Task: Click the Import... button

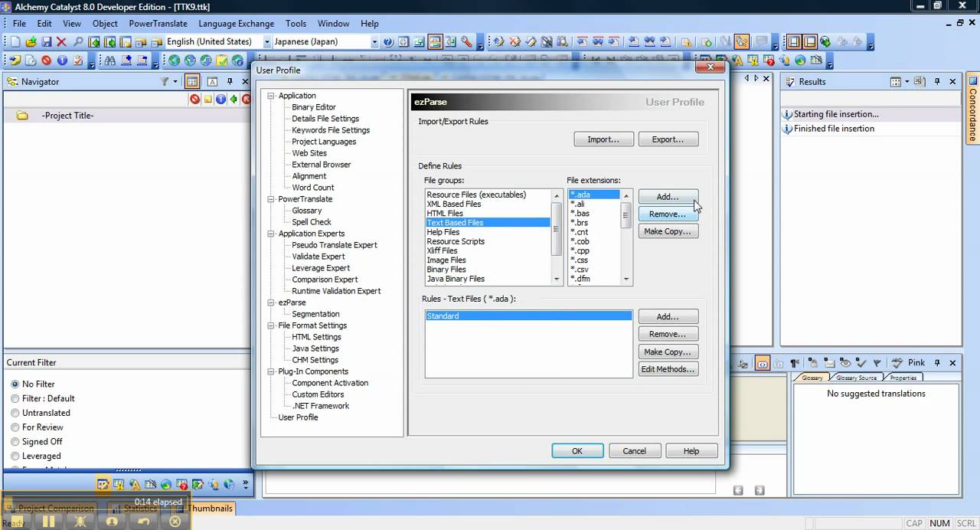Action: click(603, 139)
